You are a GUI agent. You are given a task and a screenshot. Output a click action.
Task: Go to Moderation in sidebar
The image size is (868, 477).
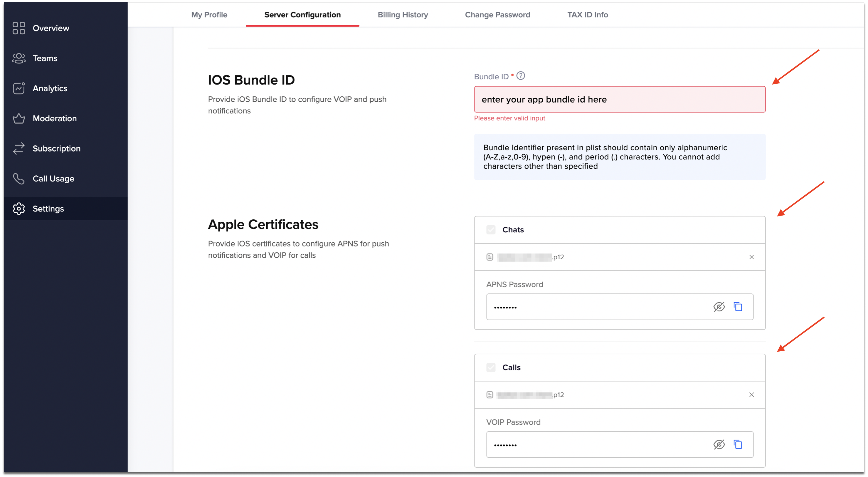[x=55, y=118]
